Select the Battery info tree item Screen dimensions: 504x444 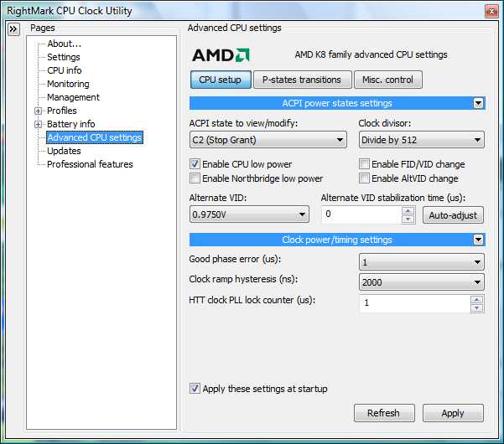71,124
